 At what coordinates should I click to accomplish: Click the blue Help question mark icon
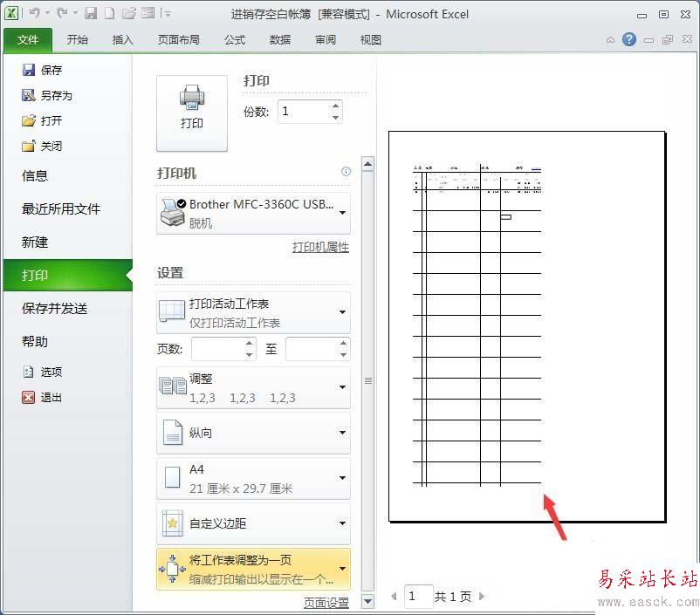(x=629, y=39)
